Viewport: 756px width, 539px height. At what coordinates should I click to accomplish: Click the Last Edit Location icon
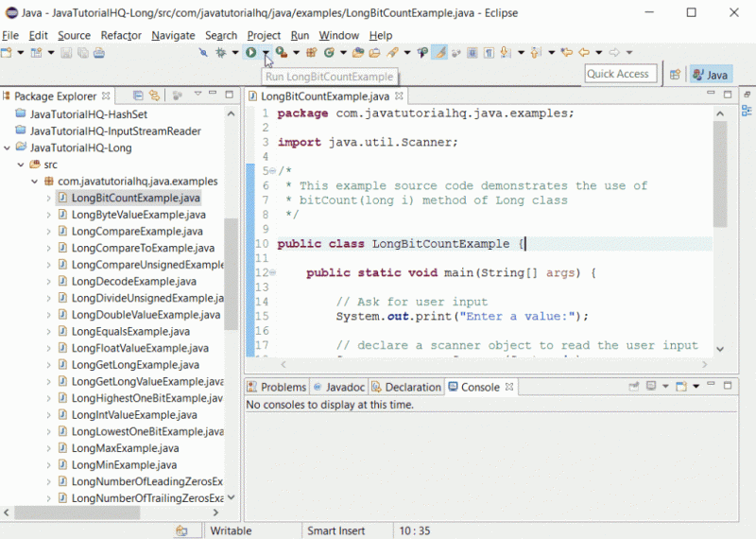(x=567, y=52)
